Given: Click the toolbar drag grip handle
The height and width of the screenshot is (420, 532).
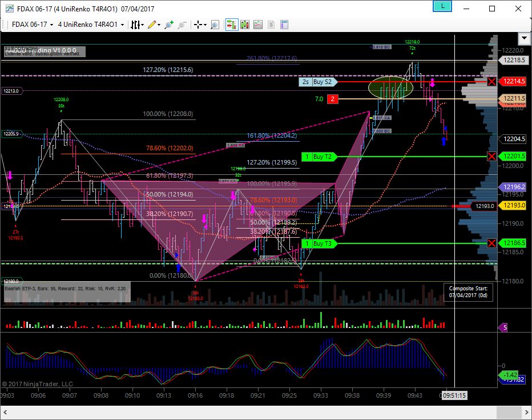Looking at the screenshot, I should click(x=3, y=25).
